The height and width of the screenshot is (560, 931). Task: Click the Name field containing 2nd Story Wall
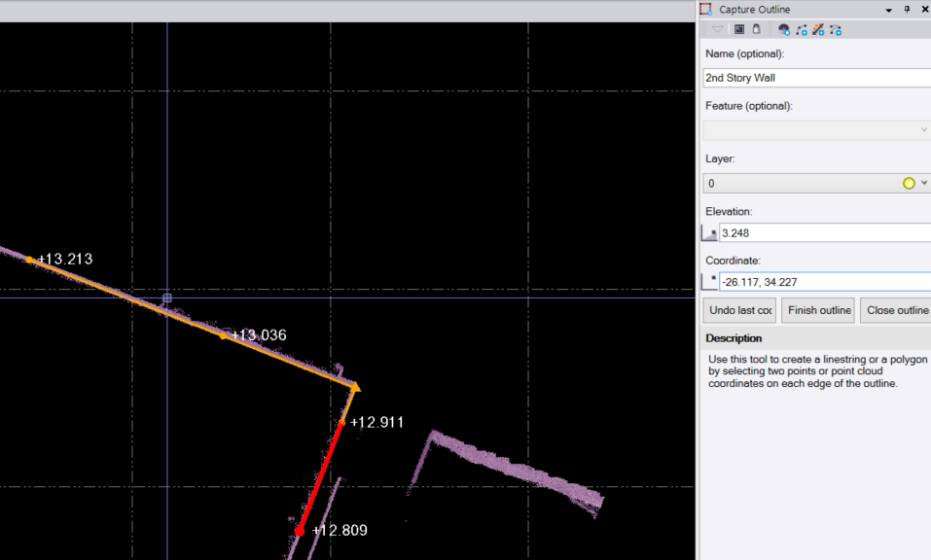point(815,78)
